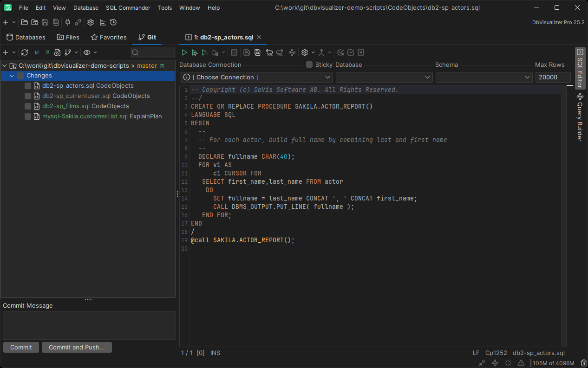The image size is (588, 368).
Task: Open the Choose Connection dropdown
Action: [x=256, y=77]
